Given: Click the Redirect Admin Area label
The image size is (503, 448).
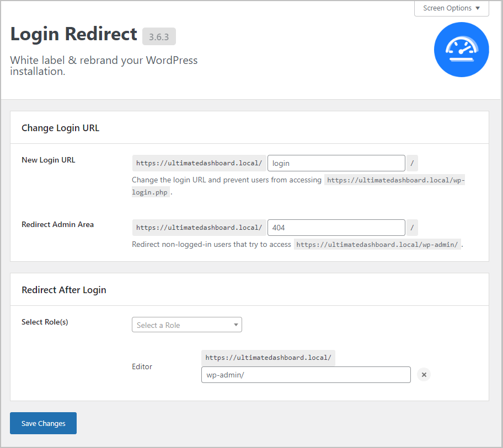Looking at the screenshot, I should click(x=58, y=224).
